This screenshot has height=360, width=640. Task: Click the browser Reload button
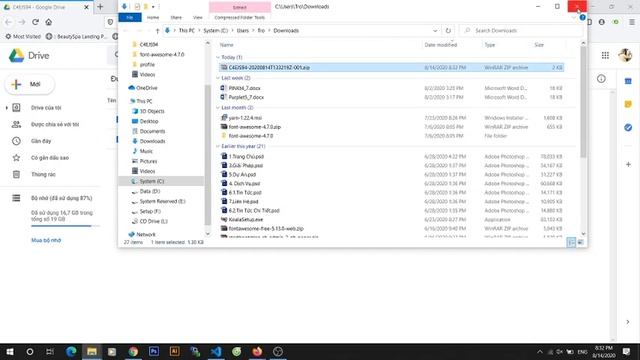click(x=36, y=22)
